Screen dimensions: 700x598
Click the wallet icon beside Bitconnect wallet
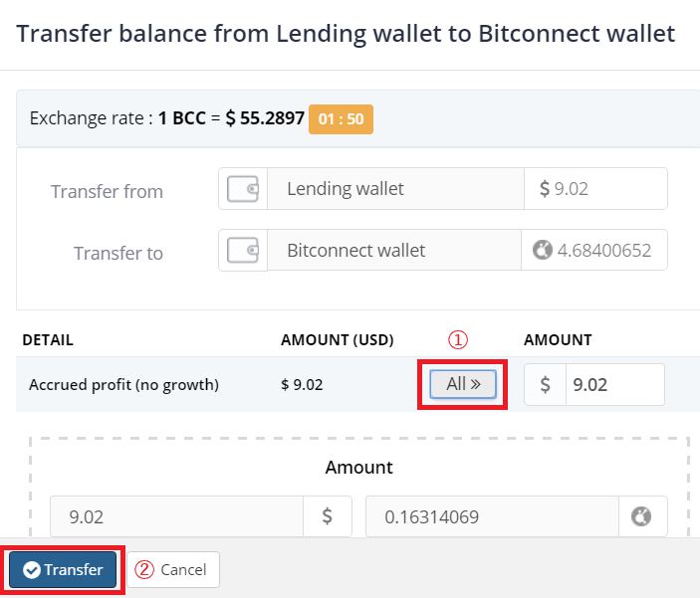click(243, 251)
